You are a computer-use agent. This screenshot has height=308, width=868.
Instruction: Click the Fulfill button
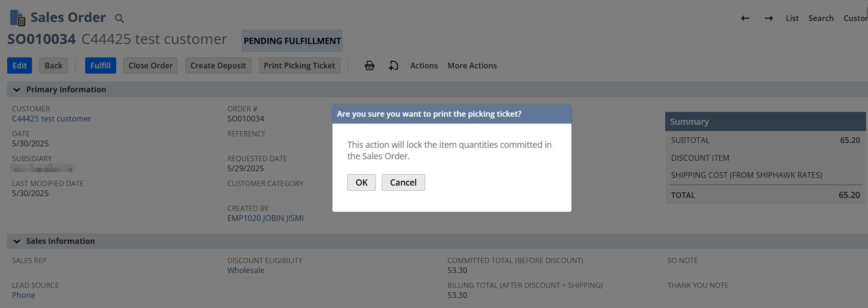click(x=100, y=66)
